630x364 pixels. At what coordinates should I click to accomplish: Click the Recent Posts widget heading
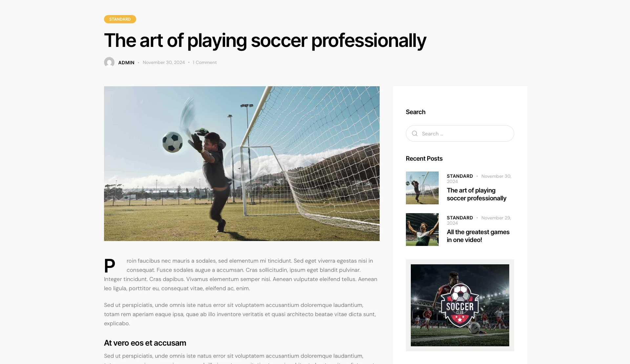(x=424, y=159)
